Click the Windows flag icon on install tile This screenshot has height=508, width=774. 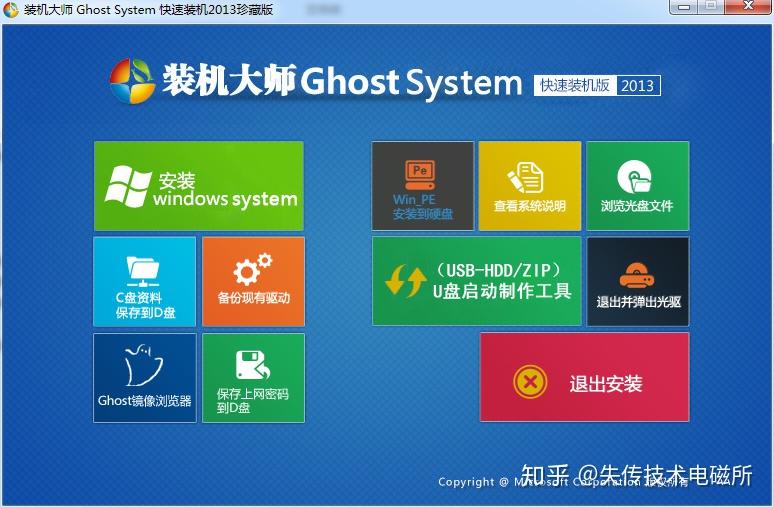point(127,186)
